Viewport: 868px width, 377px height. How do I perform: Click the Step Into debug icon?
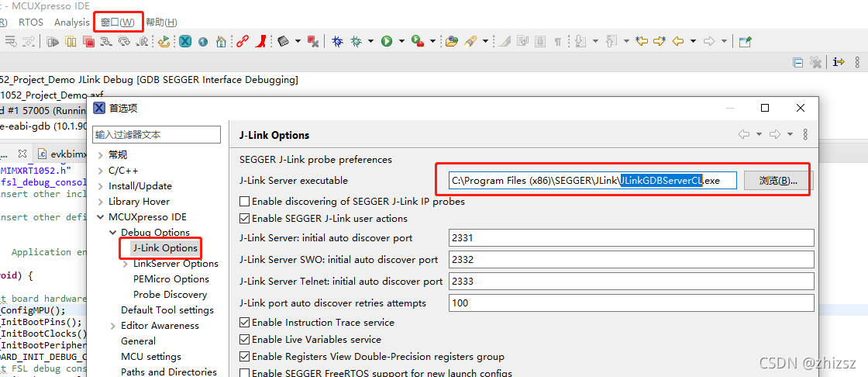tap(105, 41)
